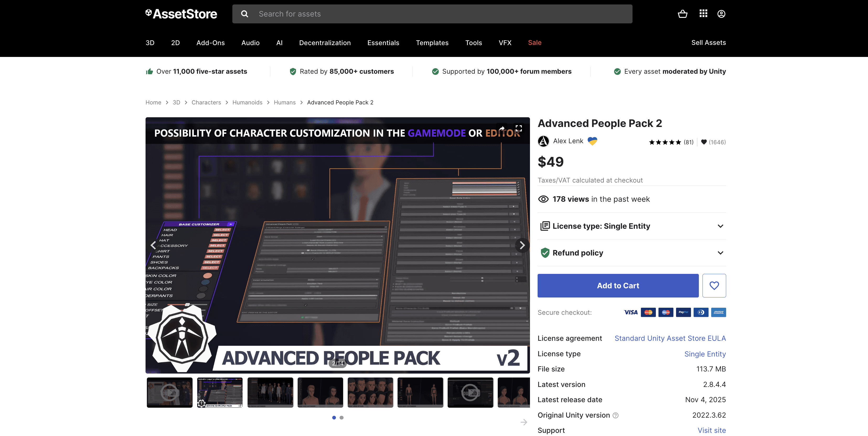Click the first carousel page dot
The height and width of the screenshot is (436, 868).
tap(334, 417)
